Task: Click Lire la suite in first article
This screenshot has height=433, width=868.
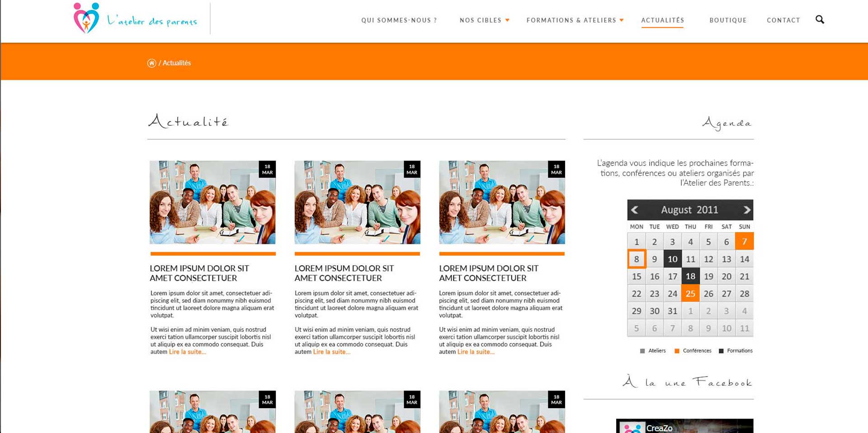Action: coord(187,352)
